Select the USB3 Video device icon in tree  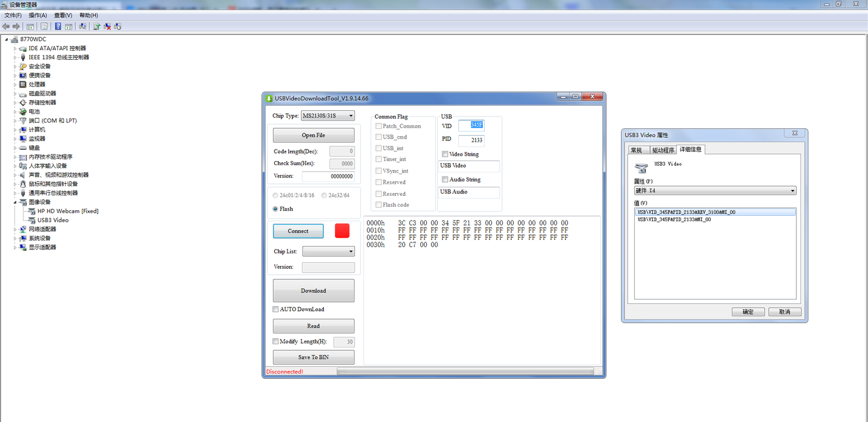point(32,220)
